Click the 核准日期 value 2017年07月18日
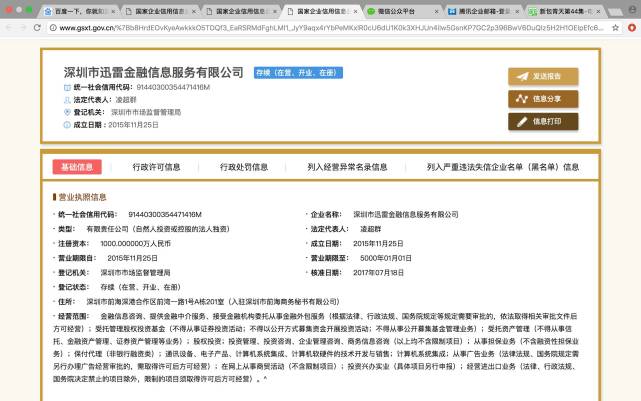This screenshot has width=641, height=401. 378,273
